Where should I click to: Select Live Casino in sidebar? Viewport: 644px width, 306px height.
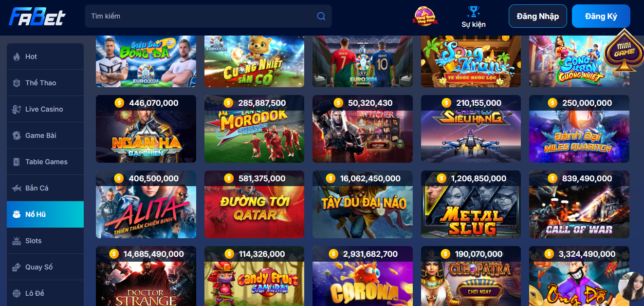pos(45,109)
